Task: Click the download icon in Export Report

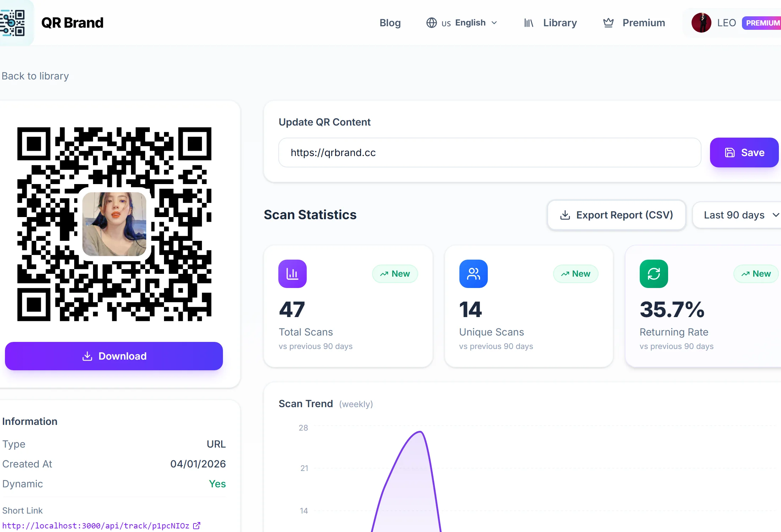Action: [565, 215]
